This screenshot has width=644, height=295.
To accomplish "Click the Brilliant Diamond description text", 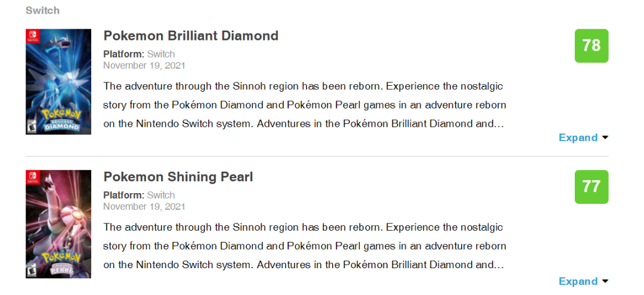I will point(304,105).
